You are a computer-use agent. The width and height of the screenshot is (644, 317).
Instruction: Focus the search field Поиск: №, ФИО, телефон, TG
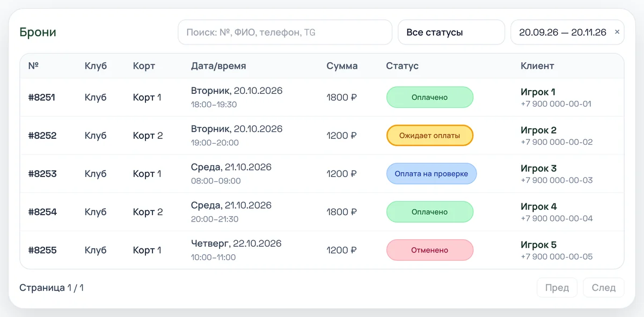(285, 32)
